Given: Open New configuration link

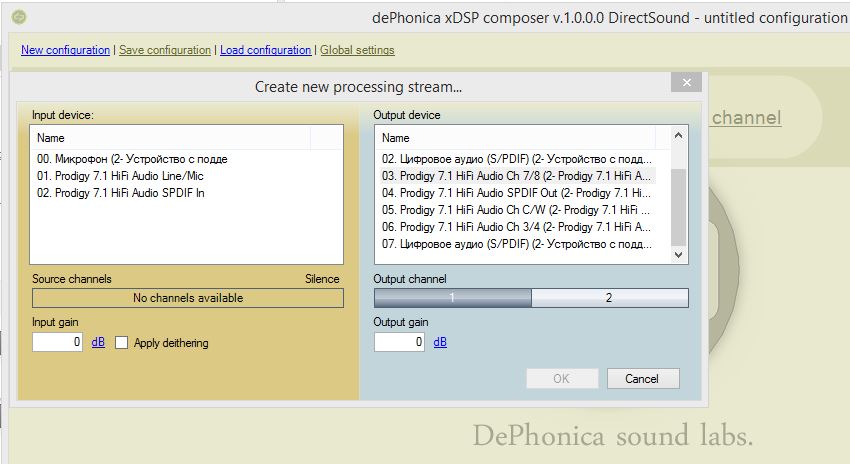Looking at the screenshot, I should pos(65,50).
